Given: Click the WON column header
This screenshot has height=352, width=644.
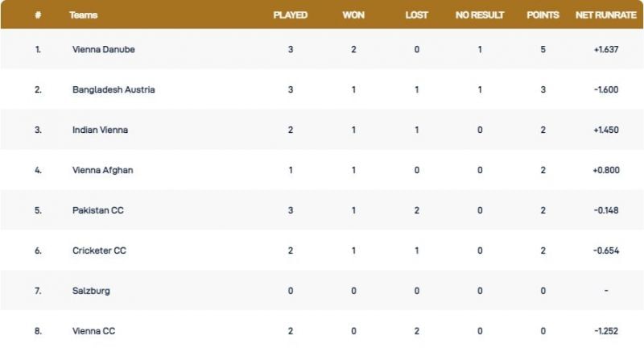Looking at the screenshot, I should click(x=353, y=15).
